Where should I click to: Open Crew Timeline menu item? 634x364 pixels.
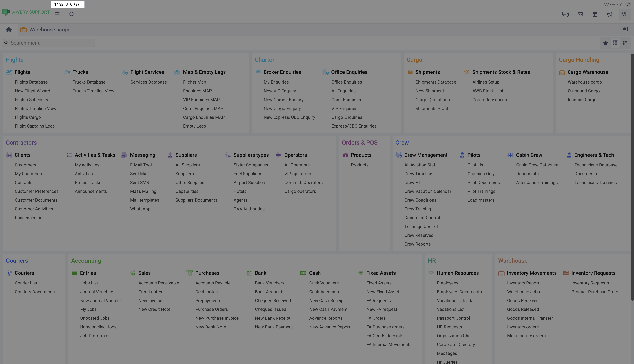pyautogui.click(x=418, y=174)
